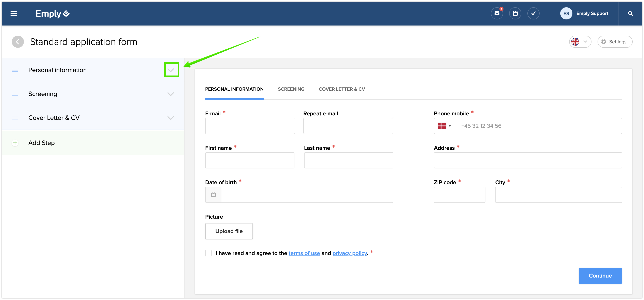Viewport: 644px width, 300px height.
Task: Open the phone country flag dropdown
Action: click(444, 126)
